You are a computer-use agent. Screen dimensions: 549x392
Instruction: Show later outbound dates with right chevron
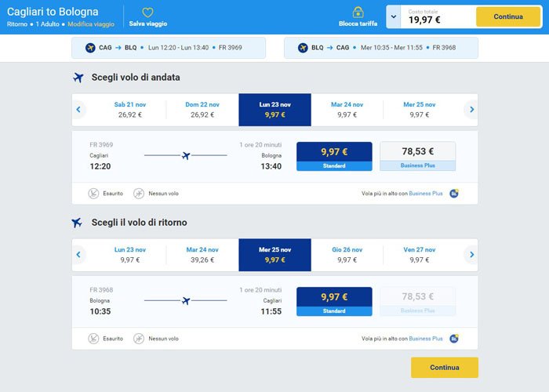click(471, 110)
